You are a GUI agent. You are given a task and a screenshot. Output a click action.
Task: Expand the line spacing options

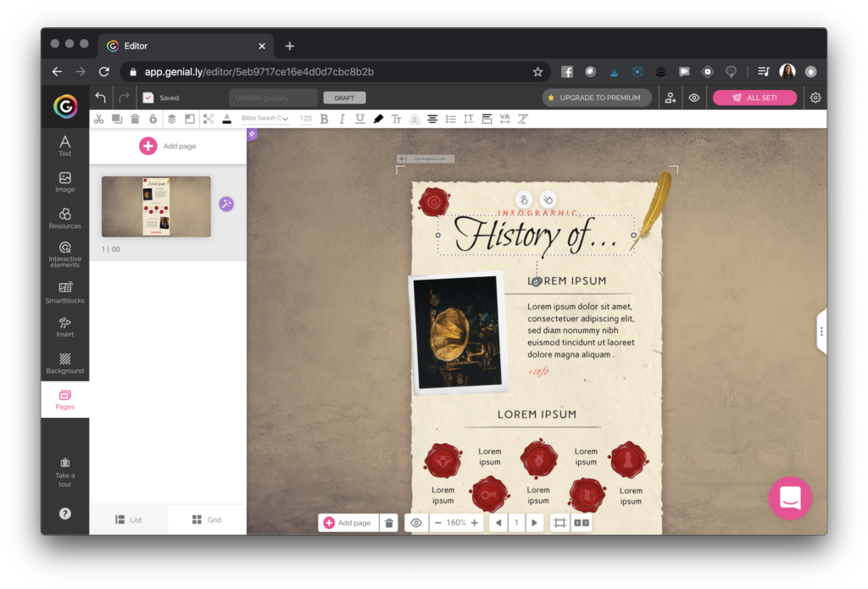[x=468, y=119]
